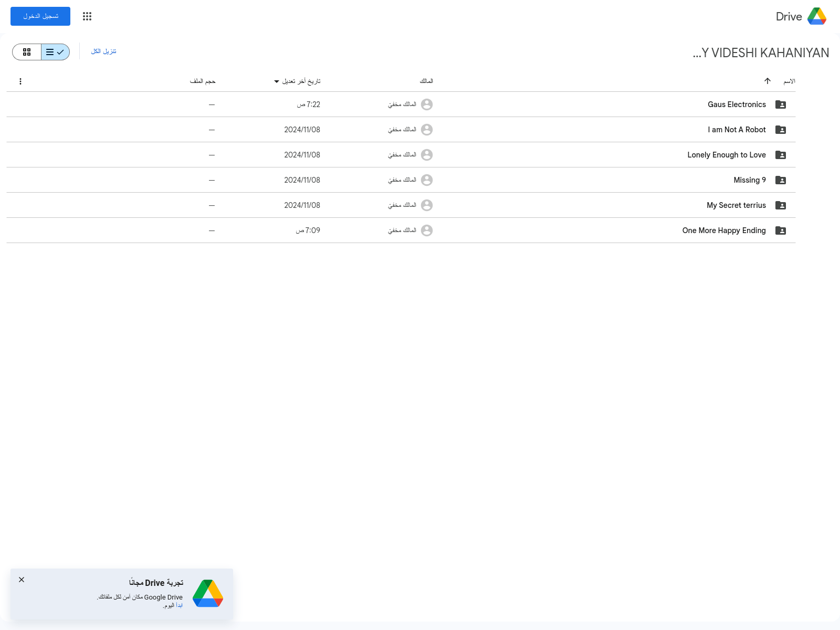Click owner avatar in My Secret terrius row
840x630 pixels.
[427, 205]
